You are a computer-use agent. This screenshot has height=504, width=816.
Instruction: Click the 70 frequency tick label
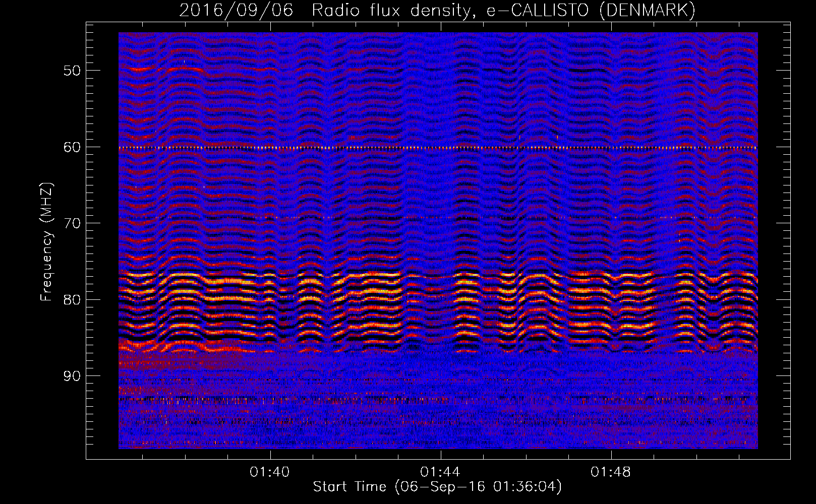[72, 223]
